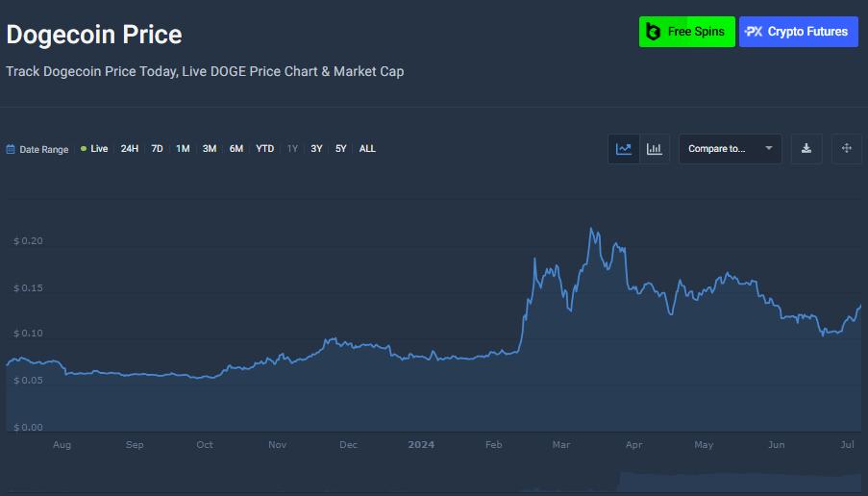Click the fullscreen expand chart icon

pos(847,149)
